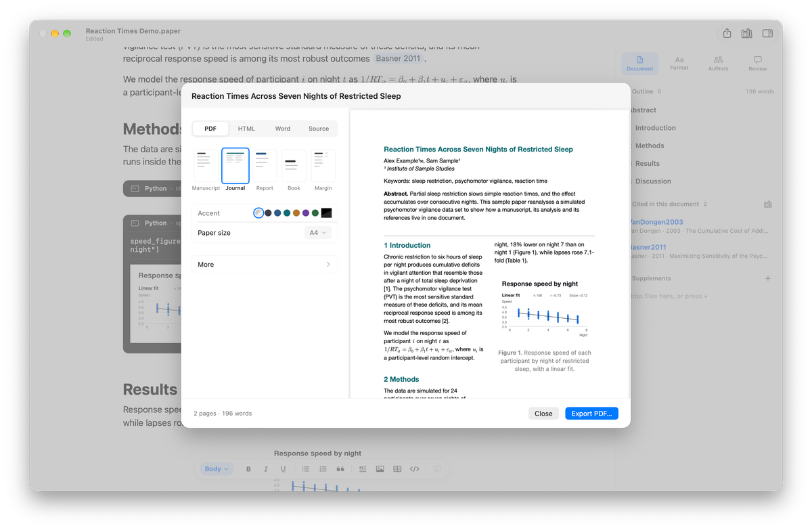
Task: Click the plus icon next to Supplements
Action: coord(768,278)
